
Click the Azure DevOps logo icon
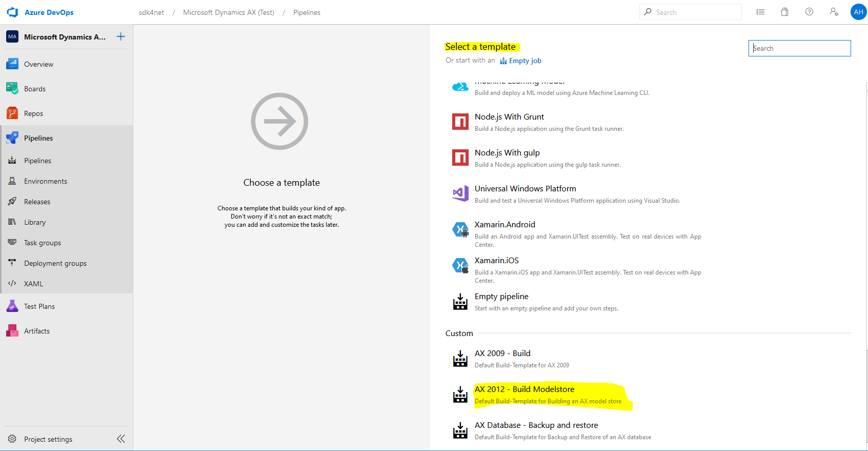point(12,12)
